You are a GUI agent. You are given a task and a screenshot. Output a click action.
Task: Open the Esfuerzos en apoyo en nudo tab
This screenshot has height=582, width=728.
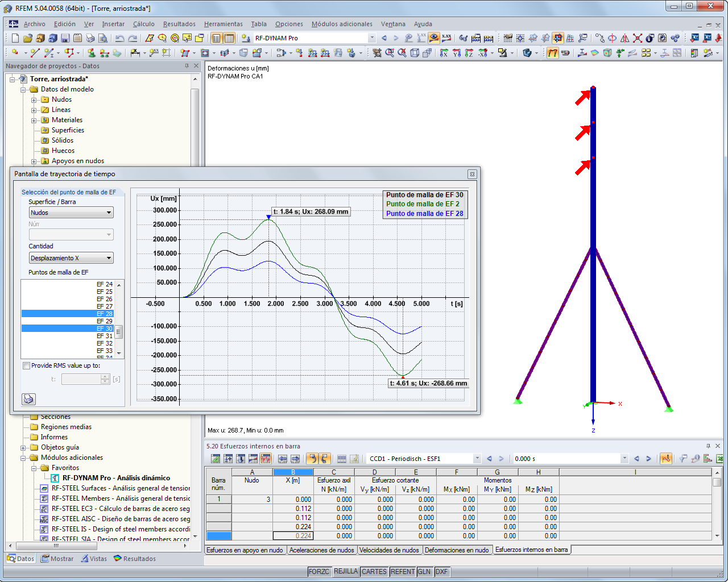245,550
